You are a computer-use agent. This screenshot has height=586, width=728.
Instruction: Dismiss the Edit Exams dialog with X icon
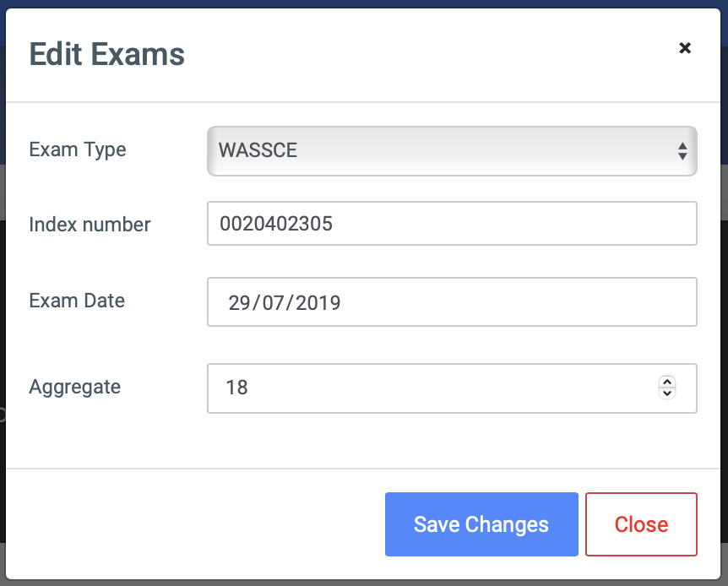pos(685,48)
